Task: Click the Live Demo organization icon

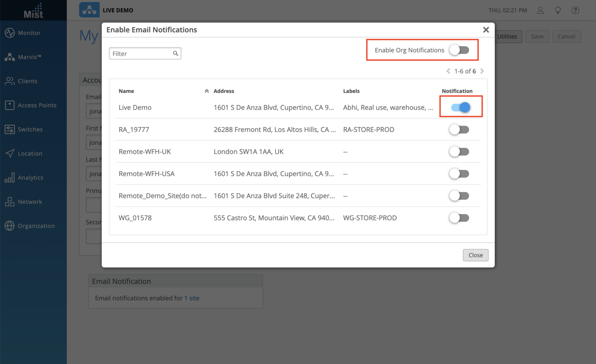Action: click(89, 10)
